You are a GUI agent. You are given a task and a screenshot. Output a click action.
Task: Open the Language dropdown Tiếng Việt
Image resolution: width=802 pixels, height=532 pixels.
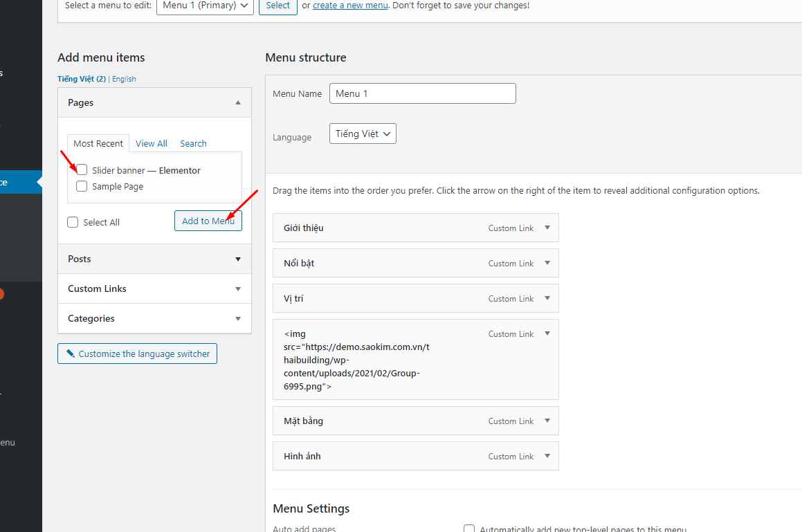coord(363,134)
